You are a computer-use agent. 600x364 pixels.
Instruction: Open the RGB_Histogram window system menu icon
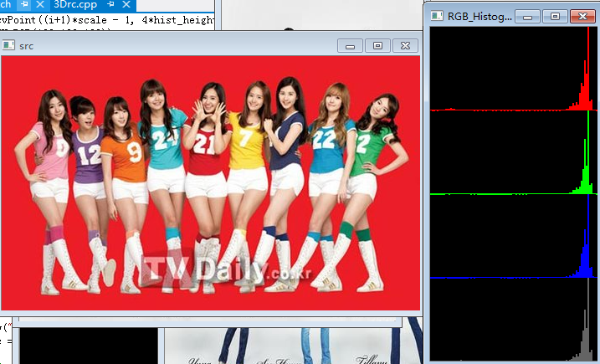437,16
